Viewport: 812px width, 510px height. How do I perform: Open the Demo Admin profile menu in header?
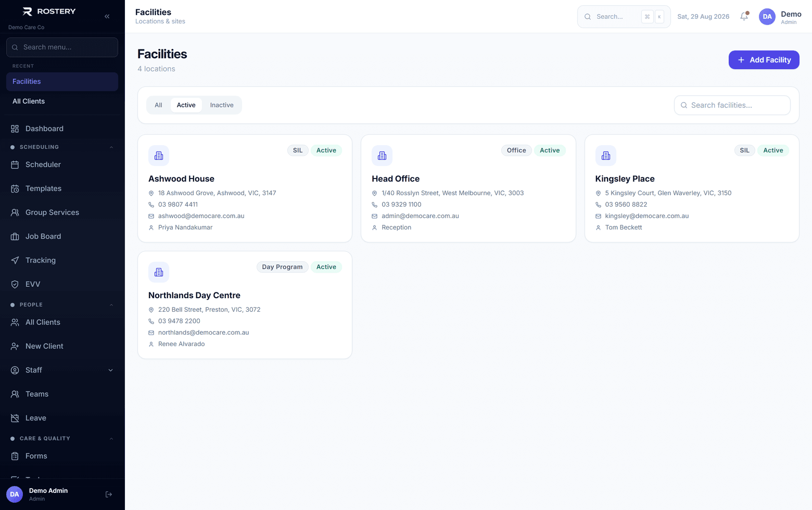pyautogui.click(x=780, y=17)
